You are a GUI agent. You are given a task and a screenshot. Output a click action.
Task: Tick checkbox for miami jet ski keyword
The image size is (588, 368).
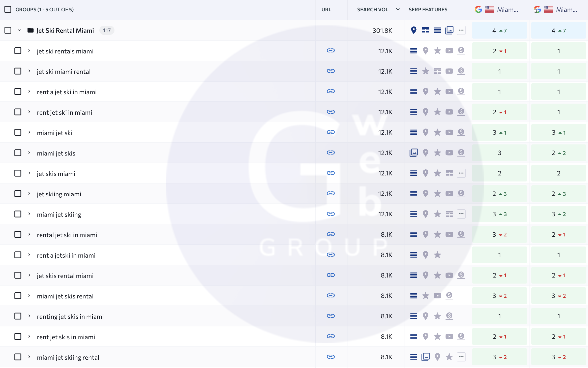[18, 133]
